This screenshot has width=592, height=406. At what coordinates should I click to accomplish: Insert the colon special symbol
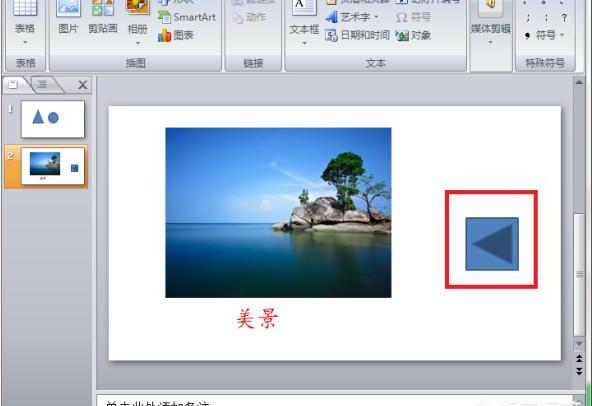point(546,17)
